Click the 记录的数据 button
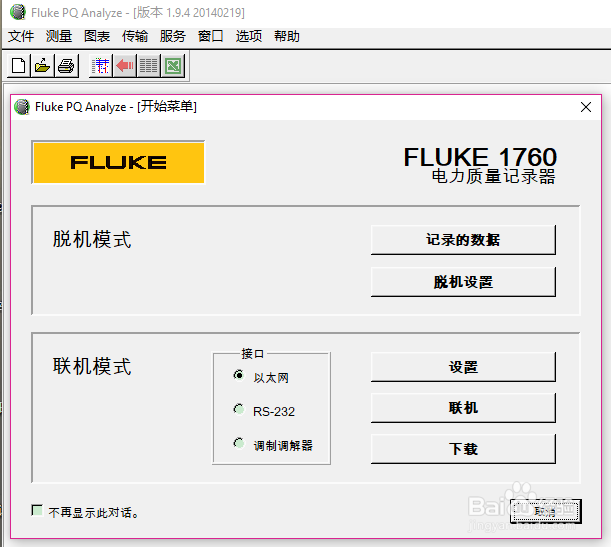Screen dimensions: 611x547 [463, 240]
